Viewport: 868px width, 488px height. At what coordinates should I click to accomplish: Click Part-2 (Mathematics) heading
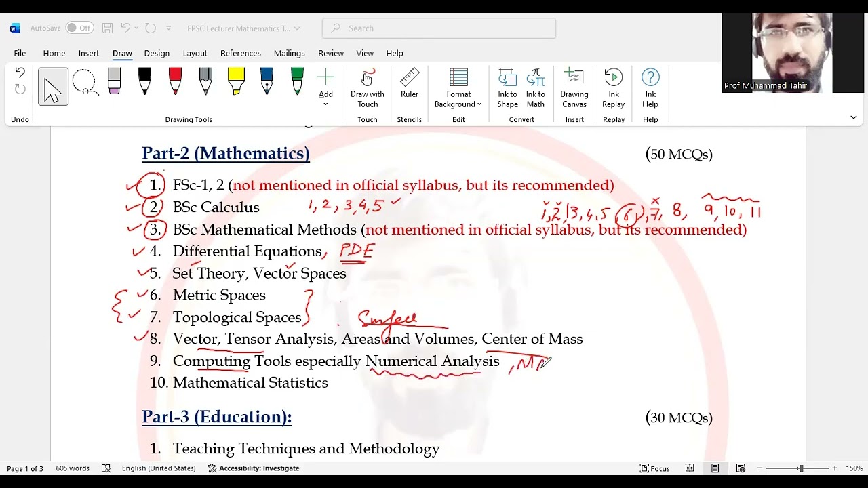pyautogui.click(x=226, y=154)
